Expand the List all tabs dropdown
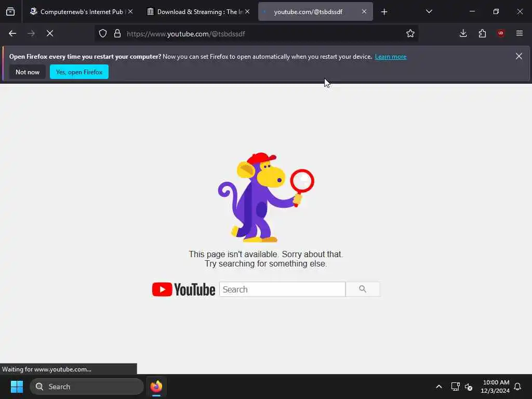Screen dimensions: 532x399 click(x=429, y=11)
